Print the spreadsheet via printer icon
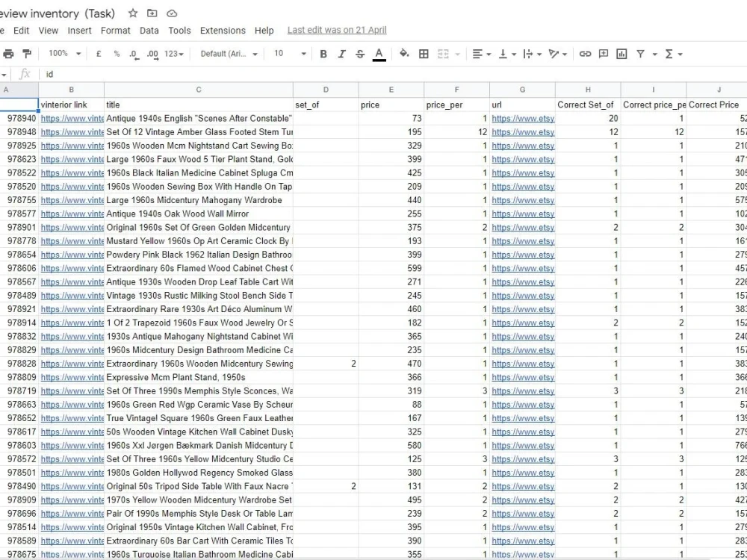Image resolution: width=747 pixels, height=560 pixels. (x=8, y=54)
